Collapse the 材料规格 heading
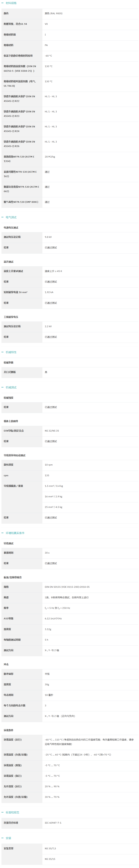Image resolution: width=139 pixels, height=868 pixels. coord(11,3)
